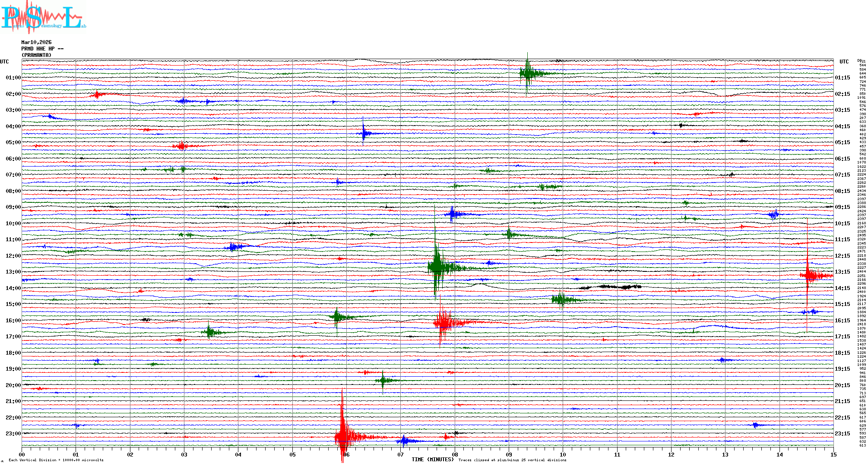Image resolution: width=868 pixels, height=466 pixels.
Task: Click the blue event below 04:00 near minute 06
Action: 364,133
